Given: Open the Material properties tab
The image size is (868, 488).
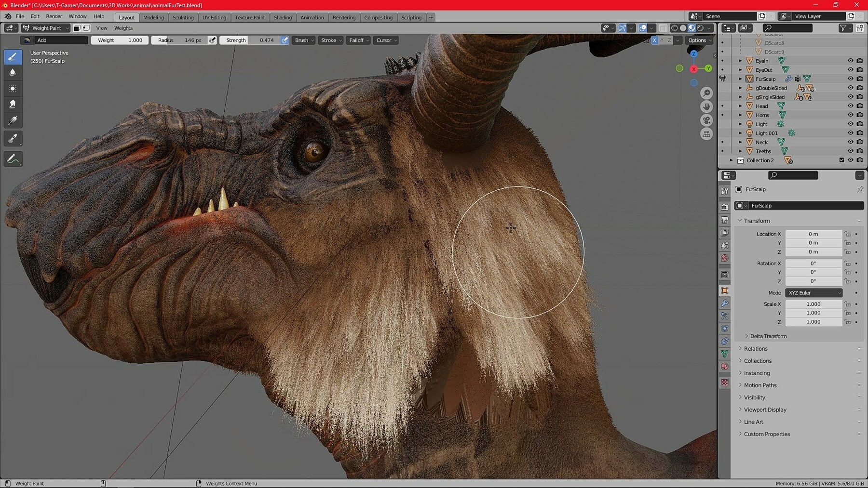Looking at the screenshot, I should [724, 367].
